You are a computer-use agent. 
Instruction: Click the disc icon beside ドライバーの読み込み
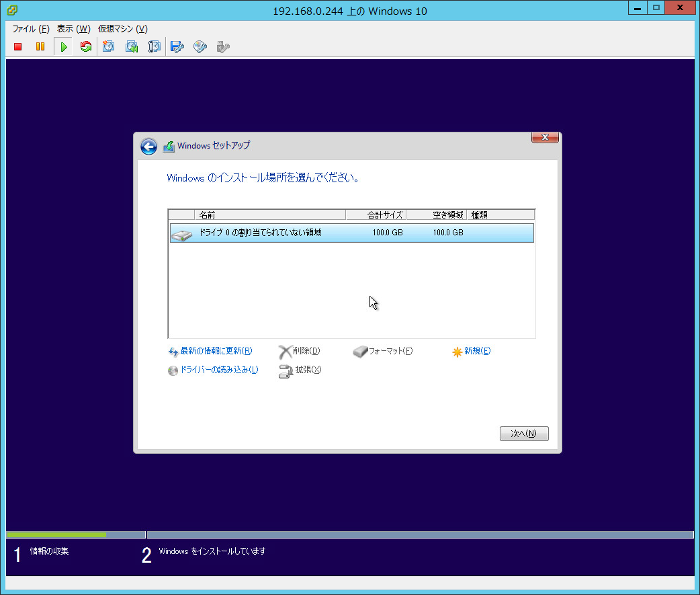(173, 370)
